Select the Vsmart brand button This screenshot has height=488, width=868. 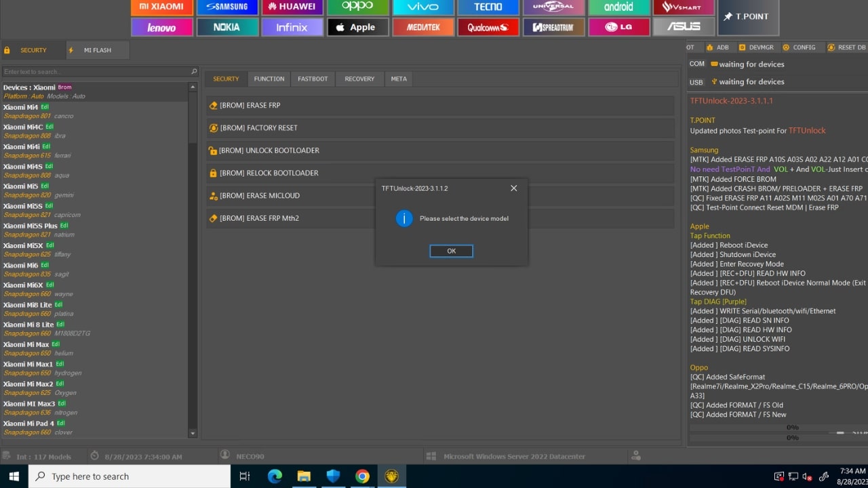(x=684, y=7)
